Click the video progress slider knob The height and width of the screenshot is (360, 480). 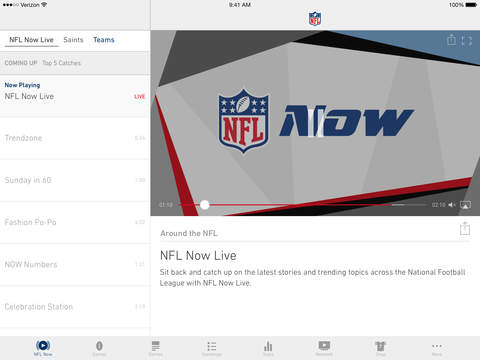(x=205, y=205)
